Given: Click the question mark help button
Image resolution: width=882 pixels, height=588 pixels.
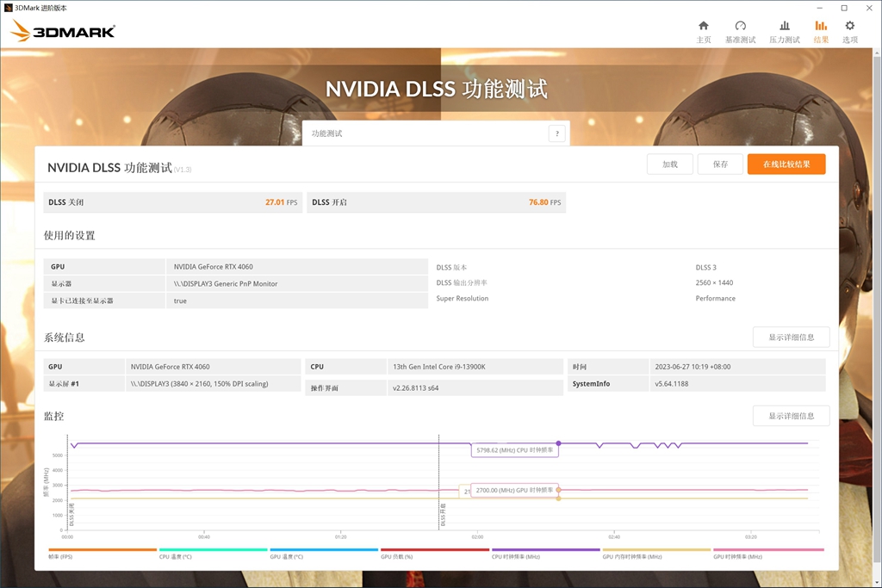Looking at the screenshot, I should tap(557, 133).
